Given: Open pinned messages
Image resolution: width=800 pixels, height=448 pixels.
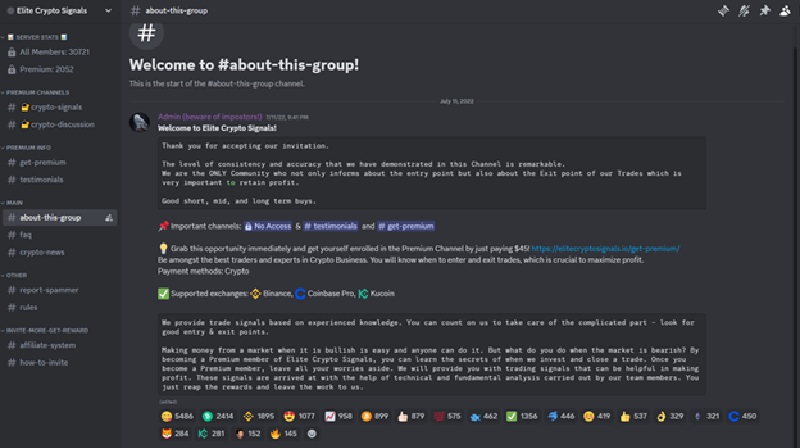Looking at the screenshot, I should (x=764, y=11).
